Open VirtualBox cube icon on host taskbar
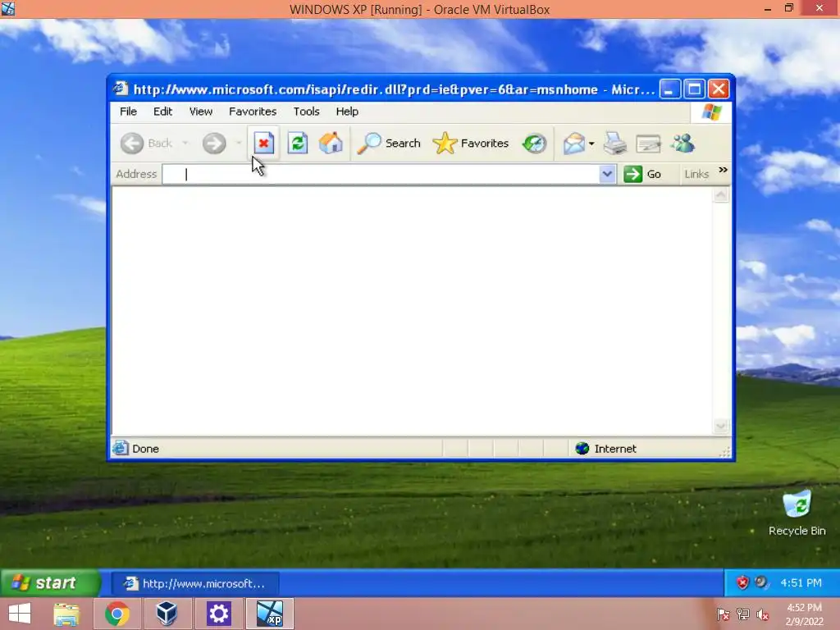The height and width of the screenshot is (630, 840). (x=167, y=614)
